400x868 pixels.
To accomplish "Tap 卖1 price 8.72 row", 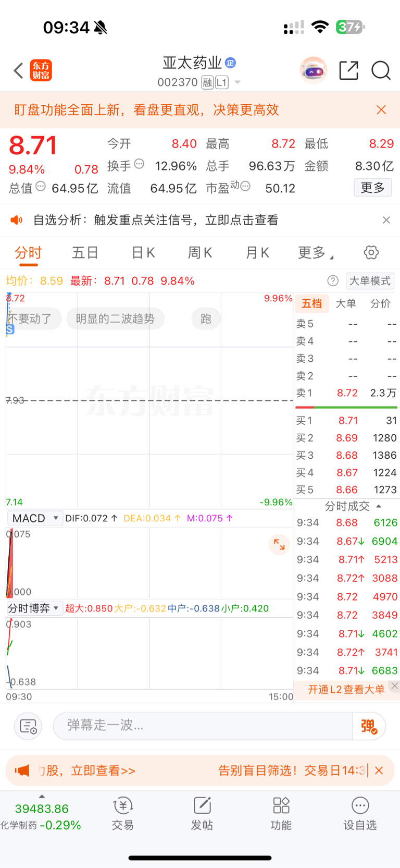I will coord(346,393).
